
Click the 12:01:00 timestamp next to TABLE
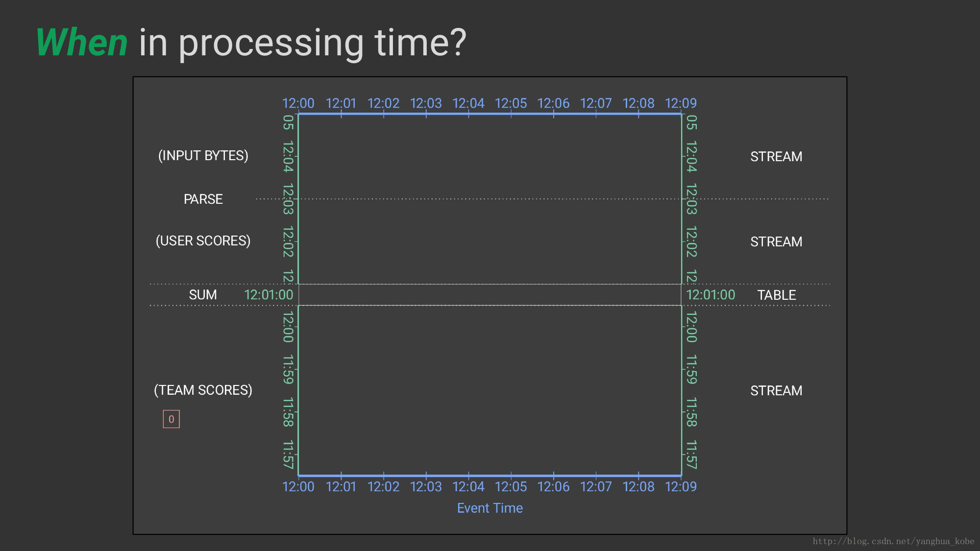(x=710, y=295)
